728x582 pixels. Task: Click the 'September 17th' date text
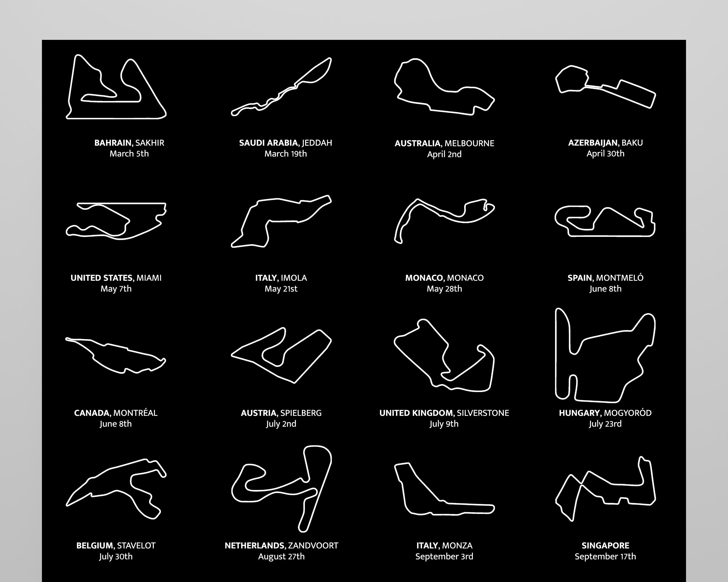(605, 556)
